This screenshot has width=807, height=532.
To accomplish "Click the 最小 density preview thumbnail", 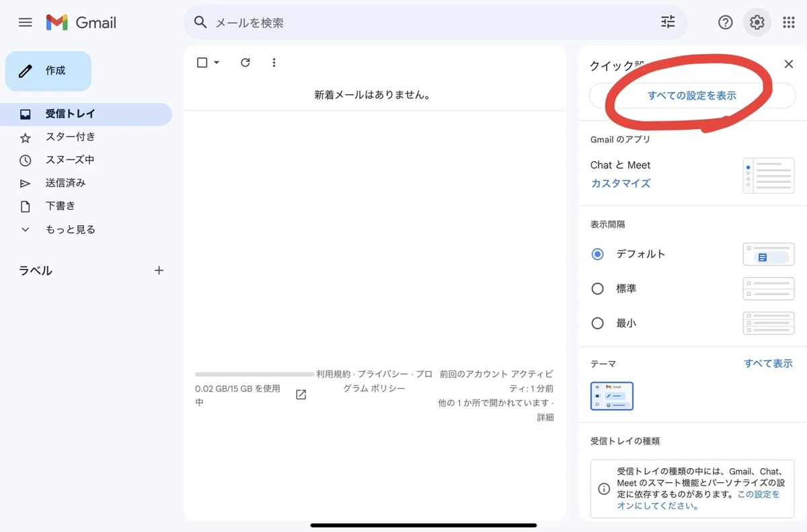I will 769,323.
